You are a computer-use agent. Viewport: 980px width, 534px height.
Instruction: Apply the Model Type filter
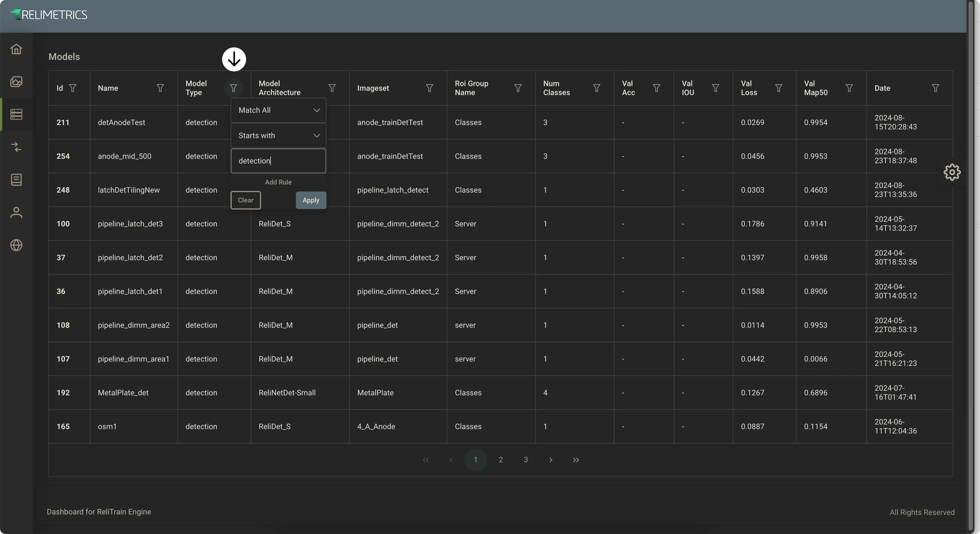tap(311, 200)
